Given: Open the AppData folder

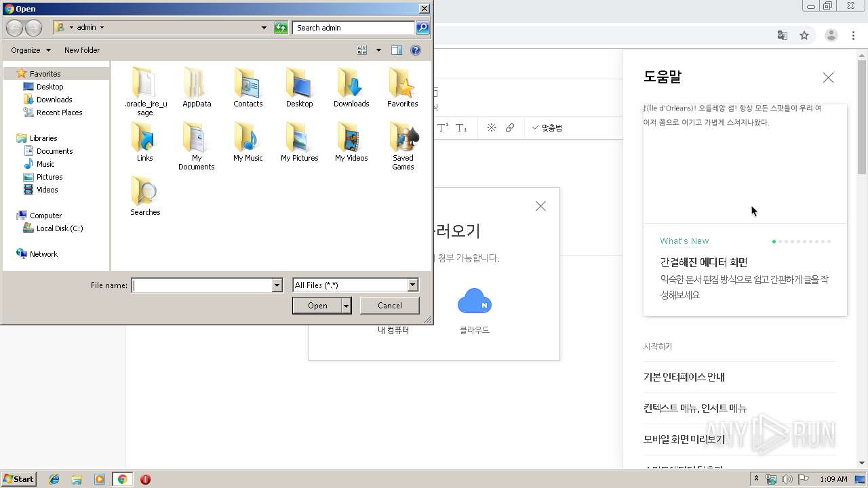Looking at the screenshot, I should 197,88.
